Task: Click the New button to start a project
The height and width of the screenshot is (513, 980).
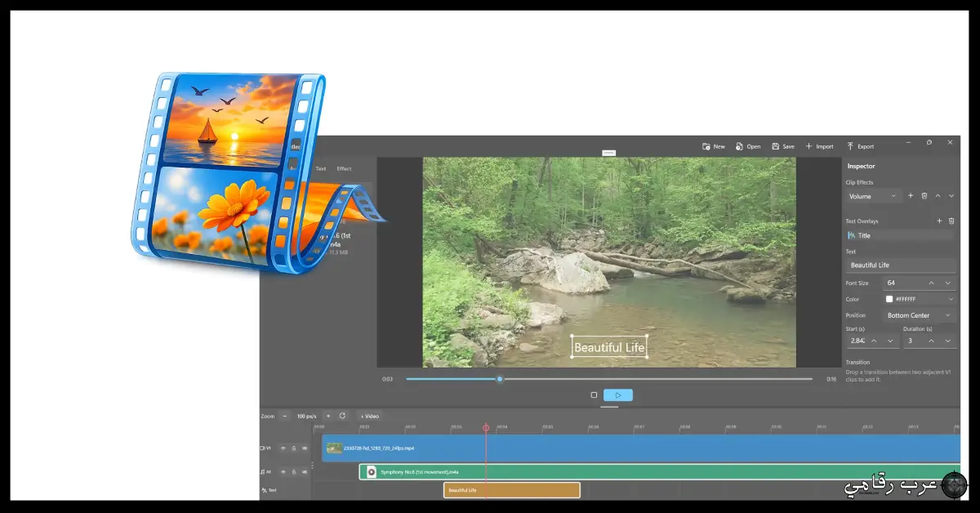Action: click(x=713, y=146)
